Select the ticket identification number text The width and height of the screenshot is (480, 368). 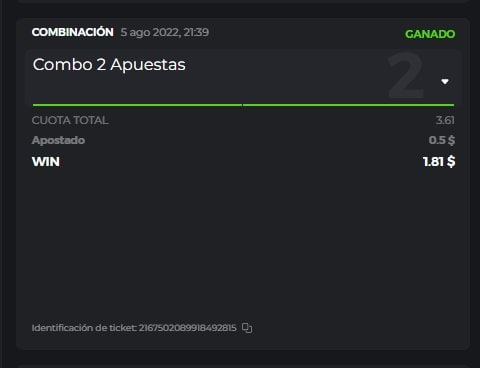pyautogui.click(x=188, y=328)
